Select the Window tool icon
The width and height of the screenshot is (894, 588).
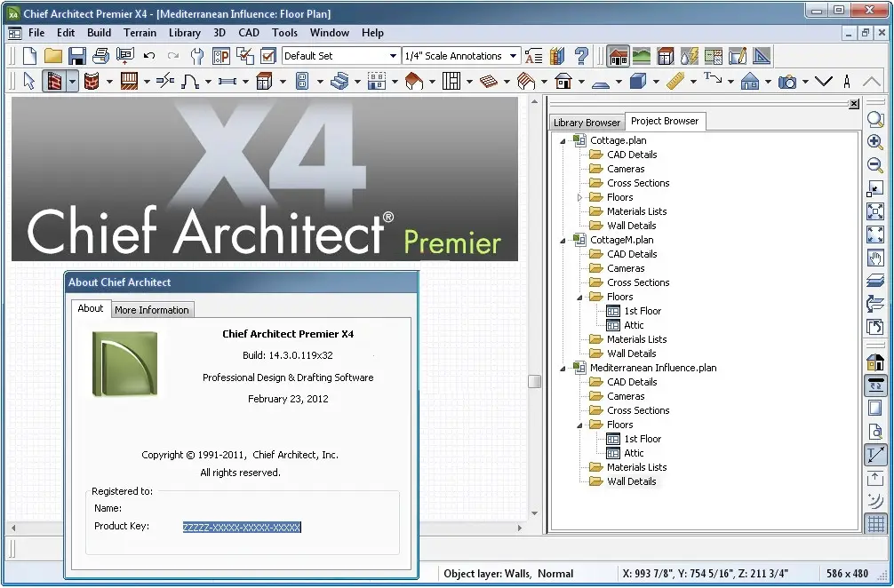pyautogui.click(x=227, y=82)
